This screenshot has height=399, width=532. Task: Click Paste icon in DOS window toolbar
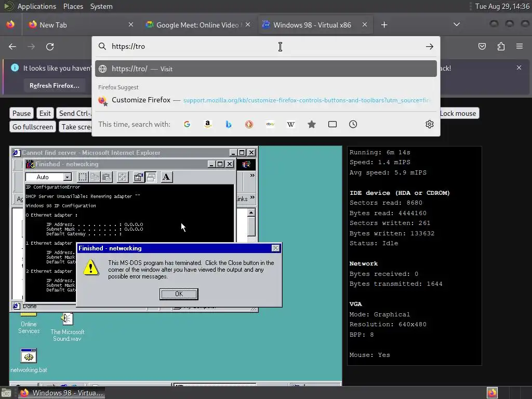(x=107, y=177)
